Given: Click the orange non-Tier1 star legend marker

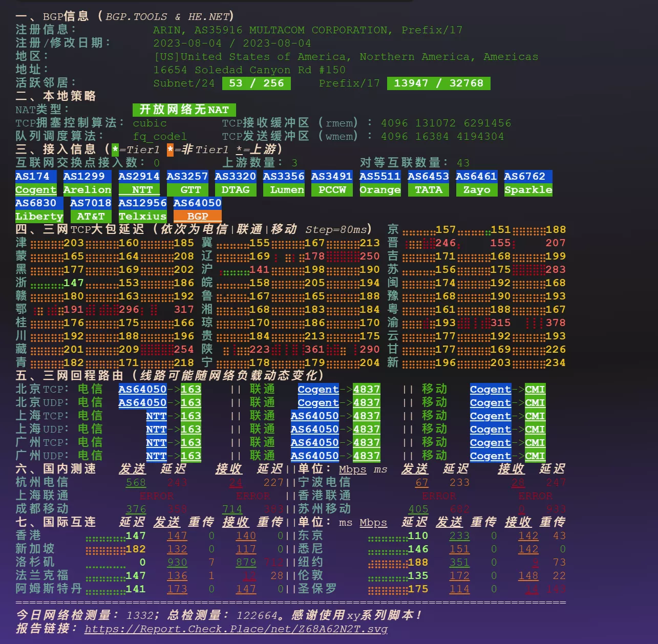Looking at the screenshot, I should click(171, 150).
